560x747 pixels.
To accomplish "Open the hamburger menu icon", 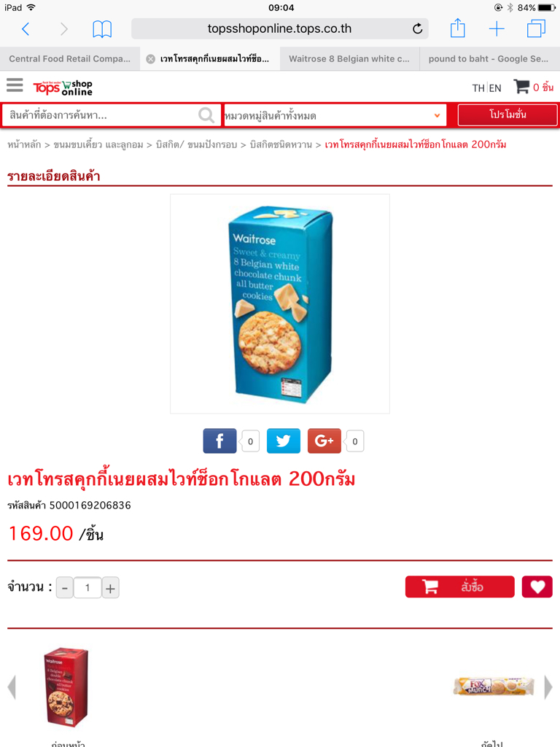I will pyautogui.click(x=15, y=85).
